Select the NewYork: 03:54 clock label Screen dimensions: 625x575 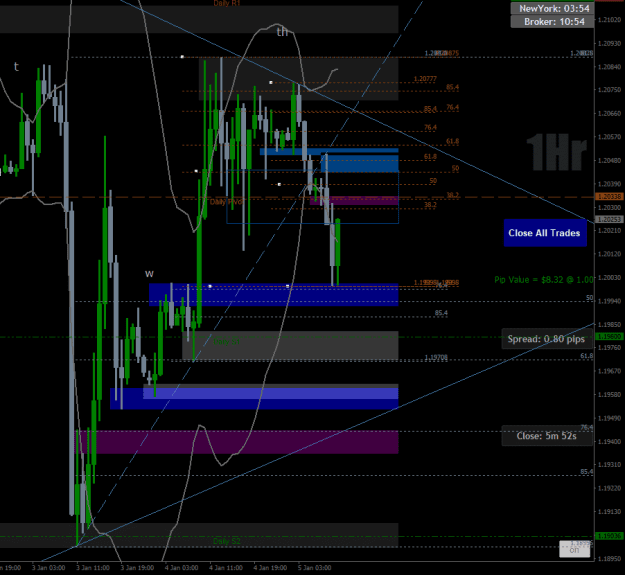tap(554, 8)
